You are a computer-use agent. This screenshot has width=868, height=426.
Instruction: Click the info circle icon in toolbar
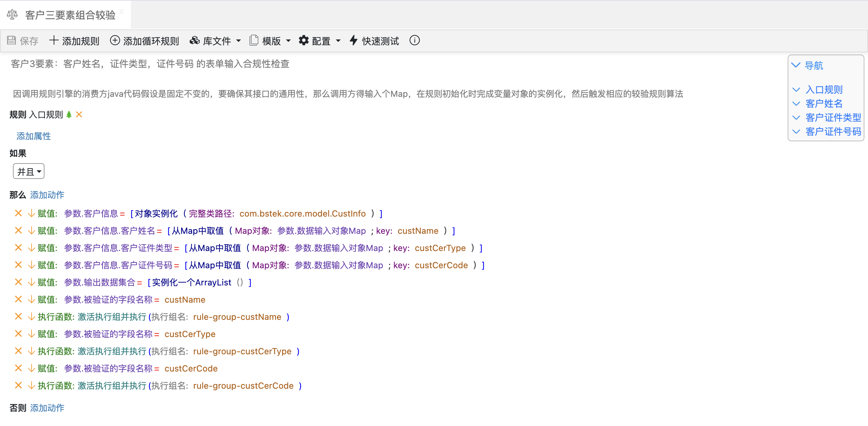[415, 41]
